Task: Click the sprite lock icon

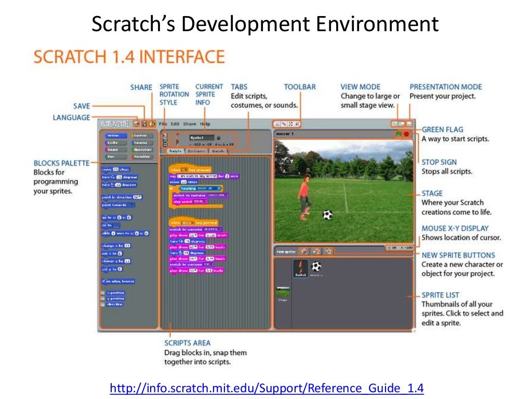Action: (x=219, y=138)
